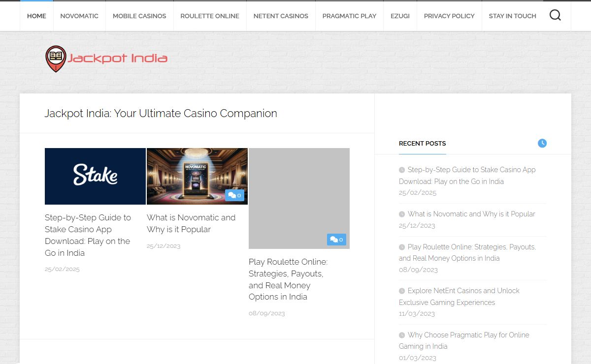Open the Novomatic menu item
The image size is (591, 364).
[x=79, y=16]
